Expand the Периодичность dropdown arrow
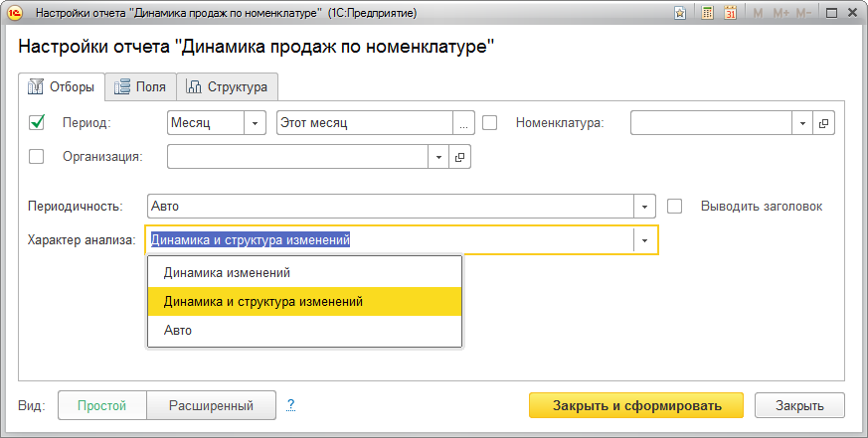The width and height of the screenshot is (868, 438). click(645, 207)
